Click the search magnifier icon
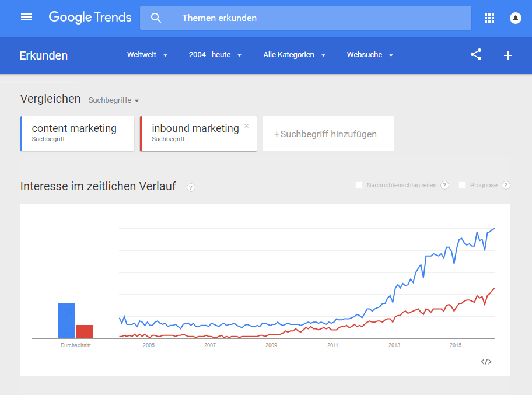The image size is (532, 395). (x=156, y=18)
